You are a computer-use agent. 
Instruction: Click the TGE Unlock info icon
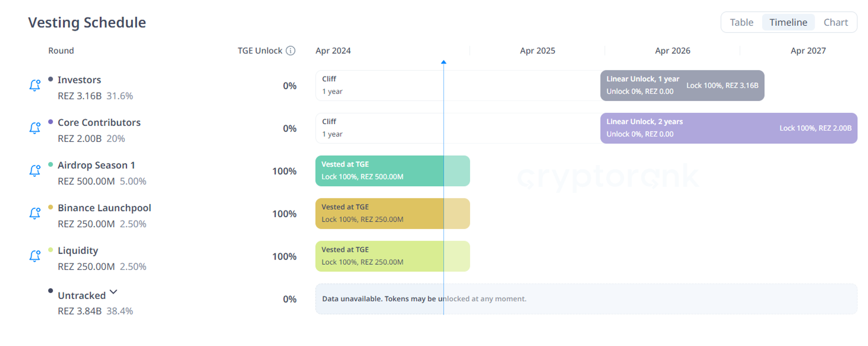pos(291,51)
